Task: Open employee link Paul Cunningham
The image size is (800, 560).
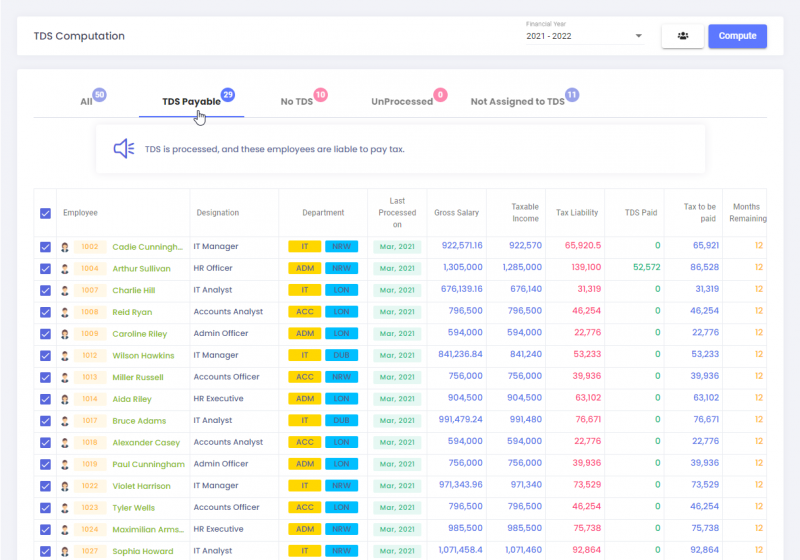Action: tap(148, 464)
